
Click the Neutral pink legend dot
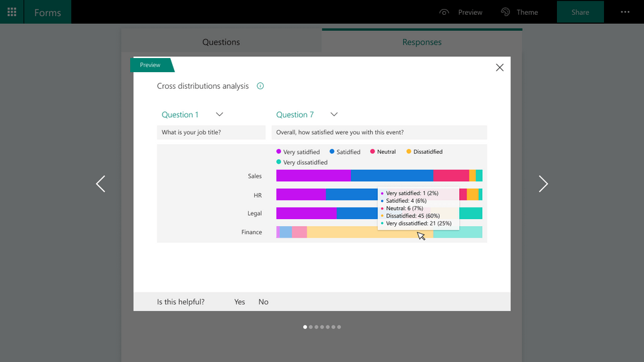tap(373, 151)
